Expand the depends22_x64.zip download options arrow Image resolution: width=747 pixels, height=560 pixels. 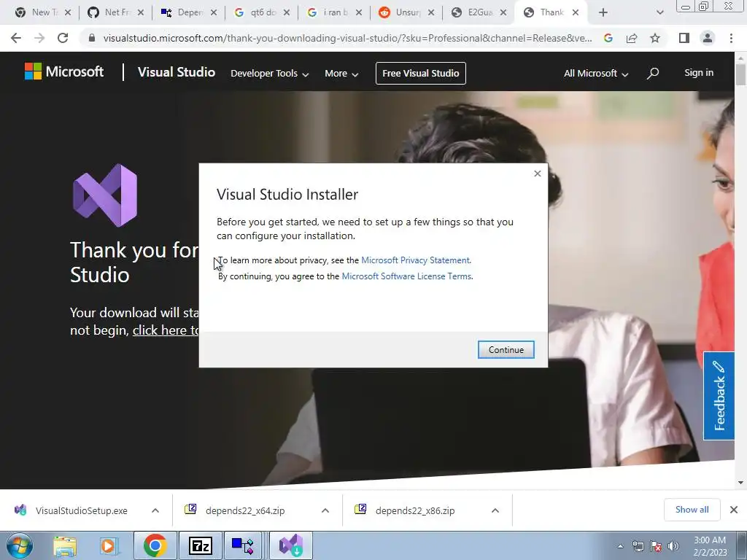[325, 510]
